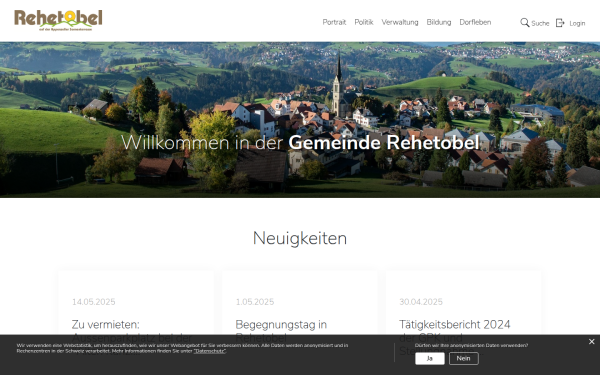
Task: Click the date 30.04.2025
Action: coord(421,302)
